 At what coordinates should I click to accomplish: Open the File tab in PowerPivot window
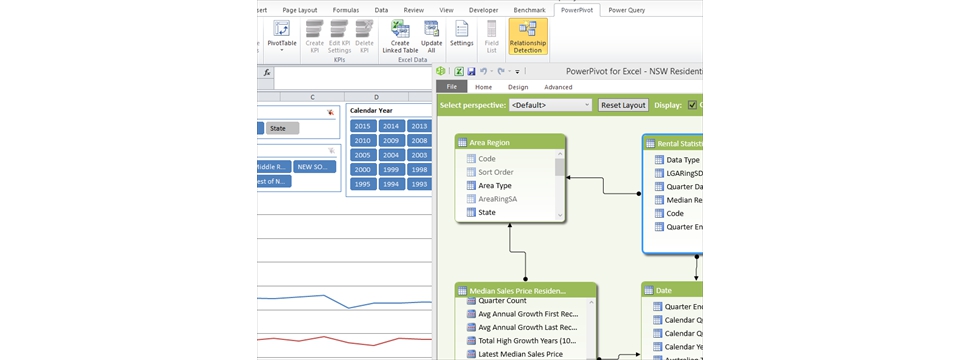[452, 87]
